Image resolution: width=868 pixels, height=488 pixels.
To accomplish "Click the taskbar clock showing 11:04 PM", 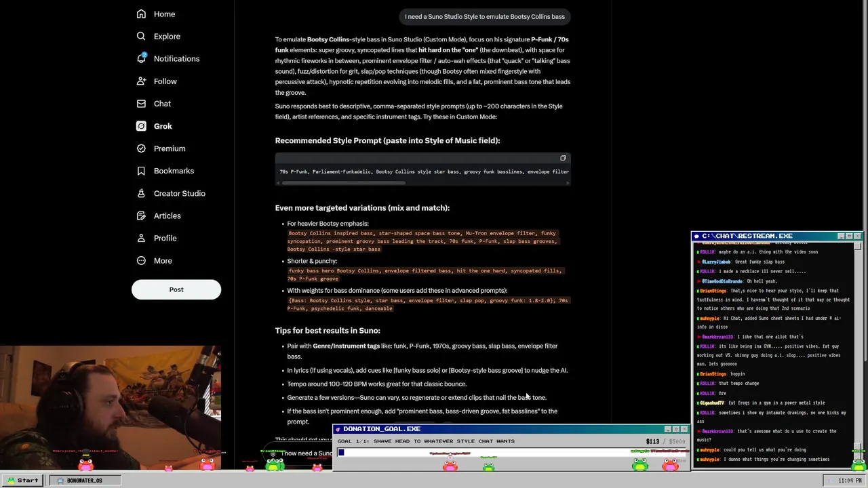I will coord(850,481).
